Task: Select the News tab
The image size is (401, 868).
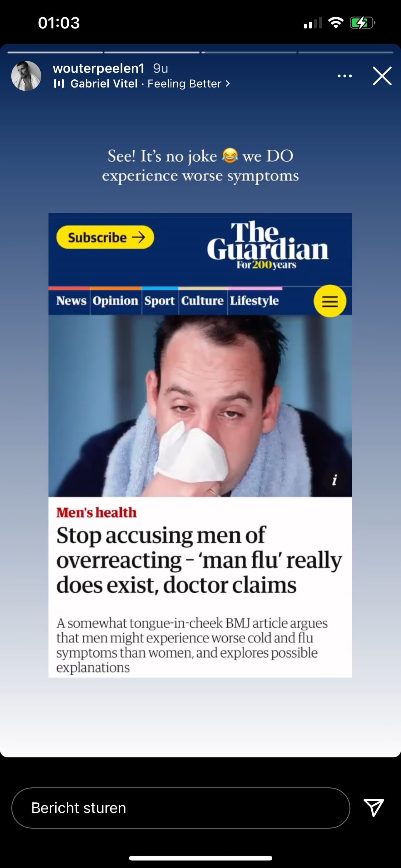Action: point(71,301)
